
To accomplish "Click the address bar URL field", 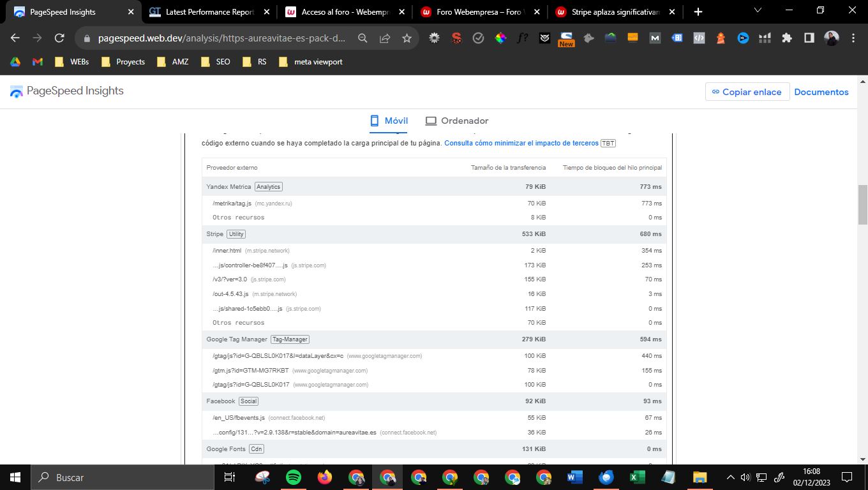I will pos(221,38).
